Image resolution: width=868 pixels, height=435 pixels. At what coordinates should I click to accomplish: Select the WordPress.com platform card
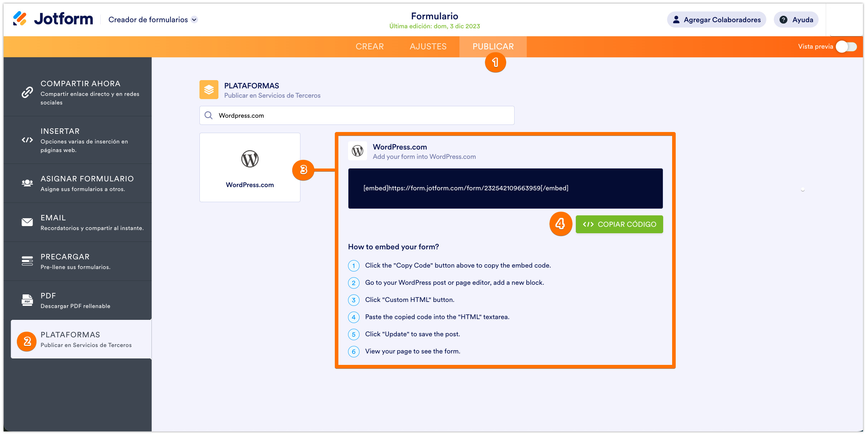[x=250, y=167]
